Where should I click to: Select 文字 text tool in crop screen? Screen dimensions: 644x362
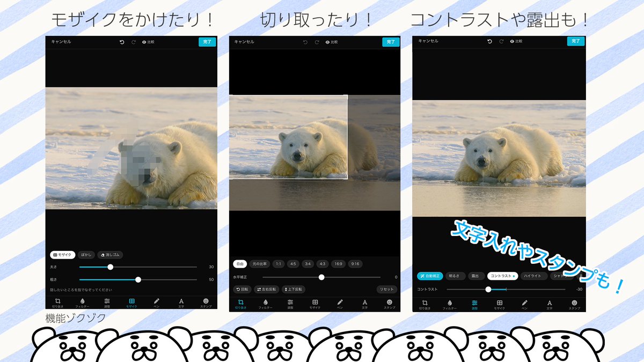364,305
